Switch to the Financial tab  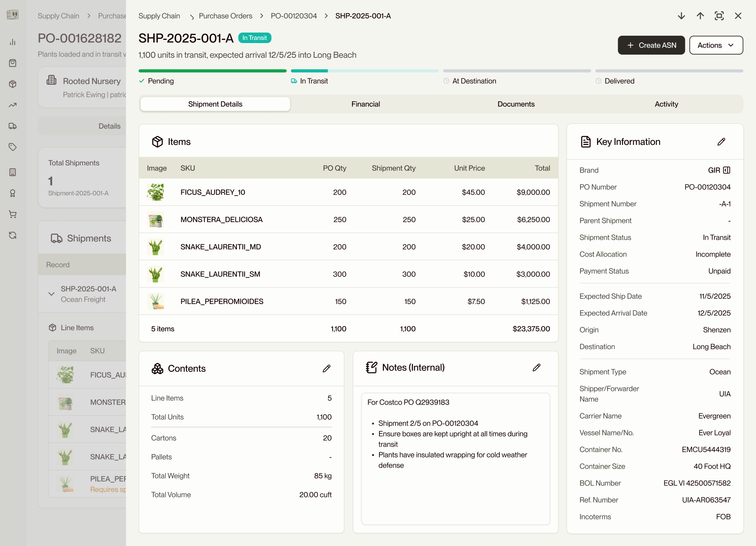(365, 104)
